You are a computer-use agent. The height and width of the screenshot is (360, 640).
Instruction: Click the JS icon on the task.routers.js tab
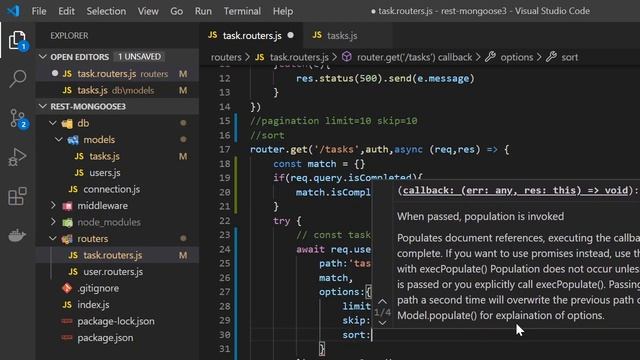click(213, 35)
